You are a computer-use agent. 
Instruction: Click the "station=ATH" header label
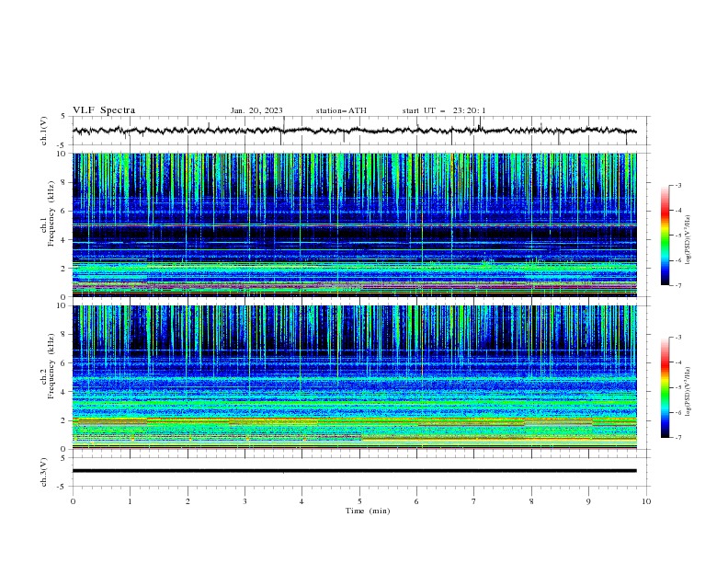[x=341, y=110]
